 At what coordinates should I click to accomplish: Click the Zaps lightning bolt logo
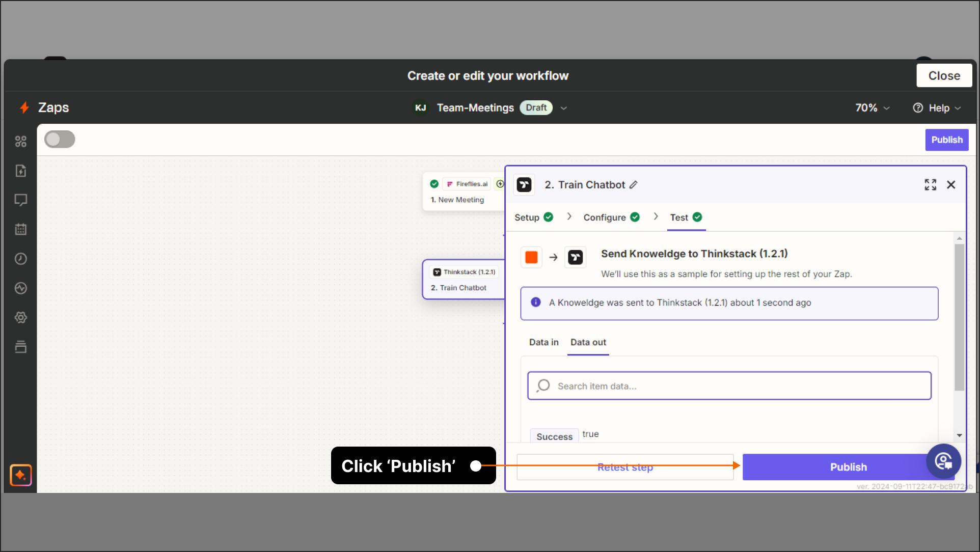24,107
